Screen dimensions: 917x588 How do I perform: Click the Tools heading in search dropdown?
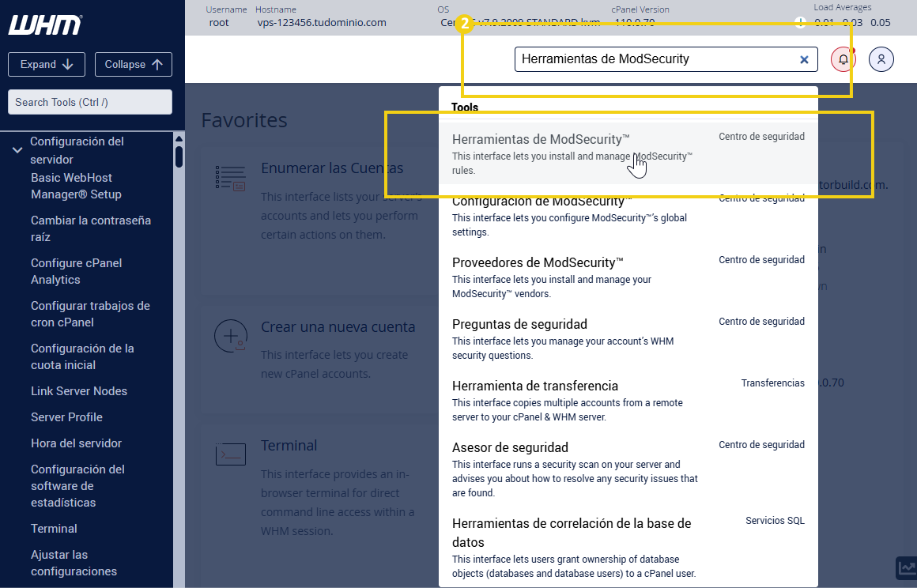click(x=464, y=107)
